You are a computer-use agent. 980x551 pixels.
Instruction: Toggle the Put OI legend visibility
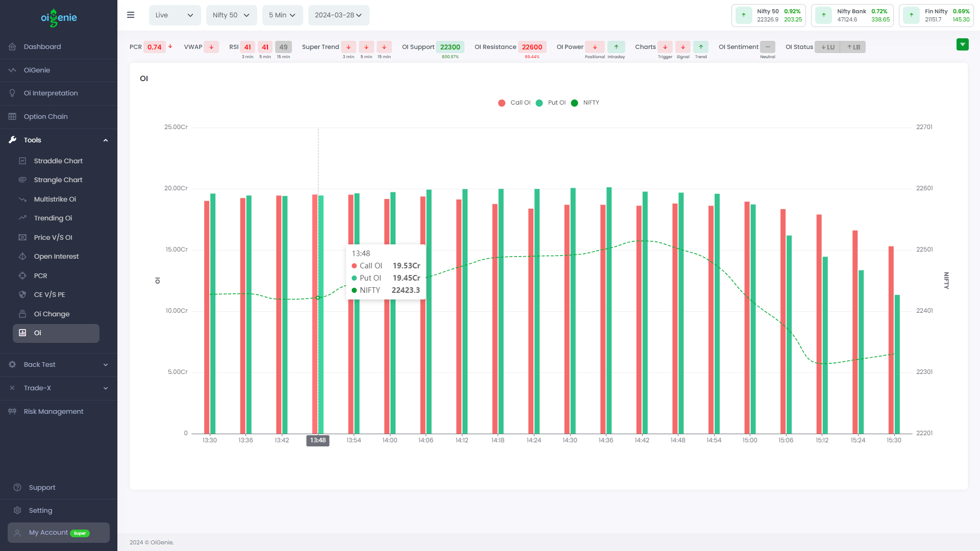point(551,102)
